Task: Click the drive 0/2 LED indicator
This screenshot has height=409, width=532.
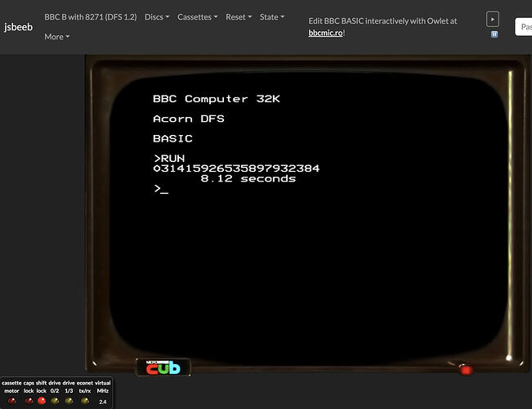Action: click(55, 401)
